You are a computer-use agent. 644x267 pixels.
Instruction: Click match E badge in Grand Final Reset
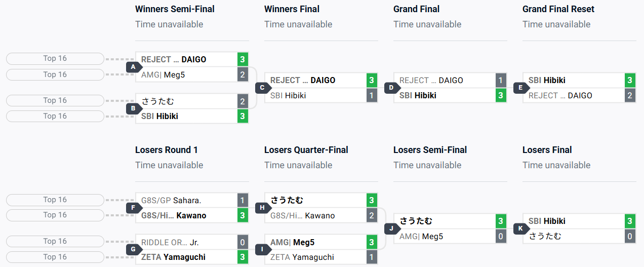pyautogui.click(x=520, y=88)
